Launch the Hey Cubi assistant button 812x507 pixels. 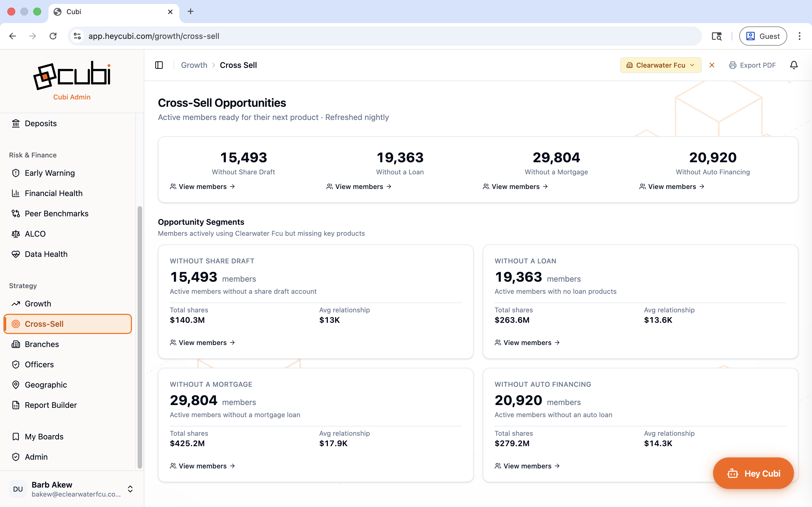[753, 473]
